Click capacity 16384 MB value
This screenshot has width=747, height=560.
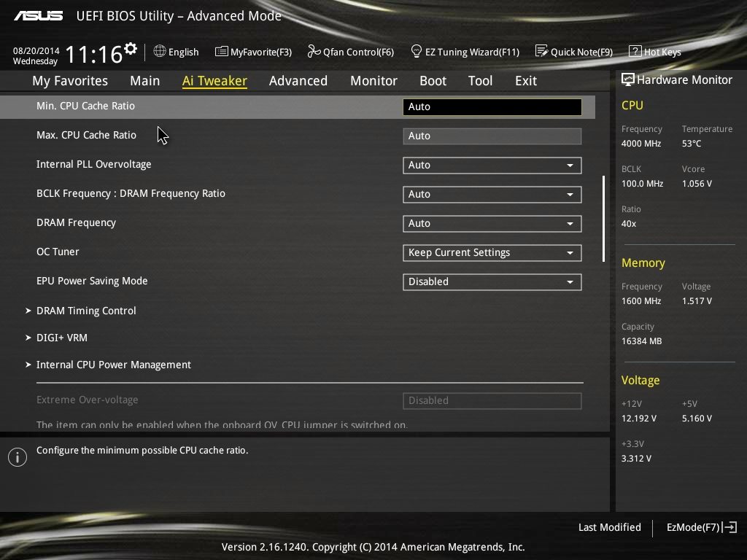point(641,341)
